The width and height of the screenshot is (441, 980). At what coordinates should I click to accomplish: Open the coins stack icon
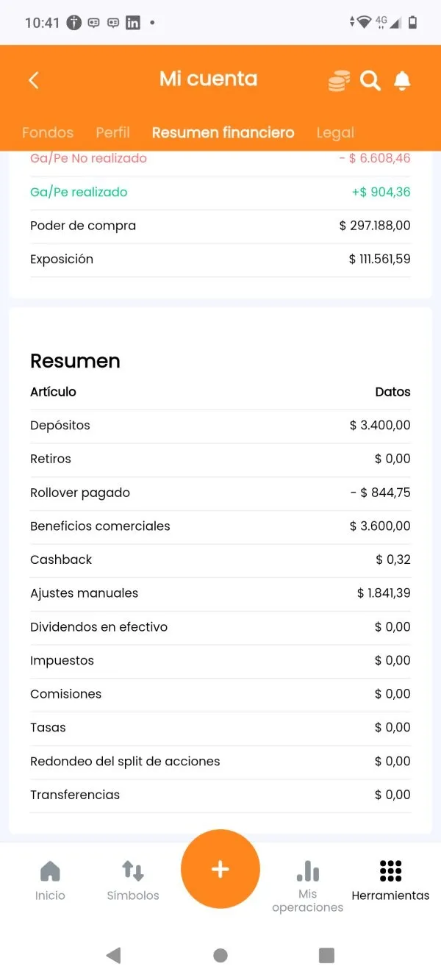[x=339, y=81]
